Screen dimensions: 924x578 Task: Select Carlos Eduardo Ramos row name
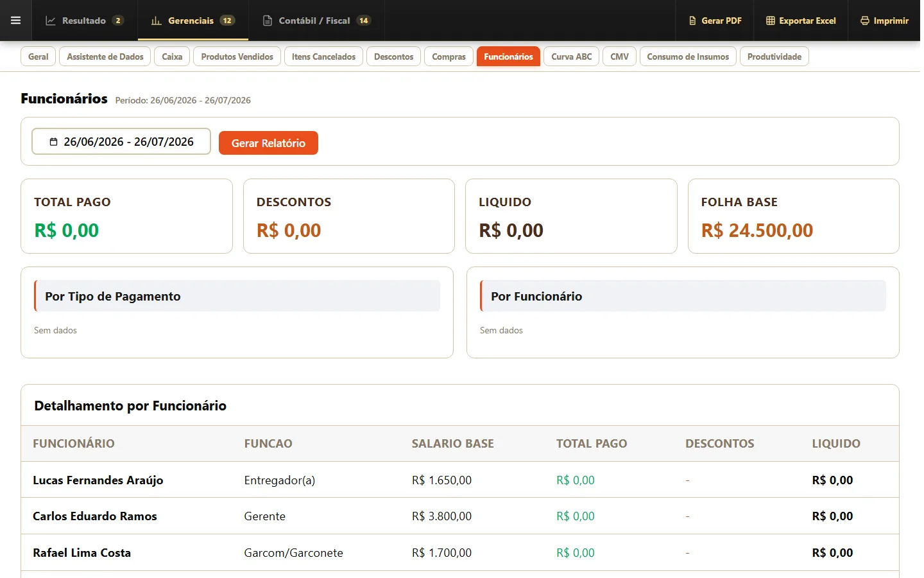[x=95, y=516]
